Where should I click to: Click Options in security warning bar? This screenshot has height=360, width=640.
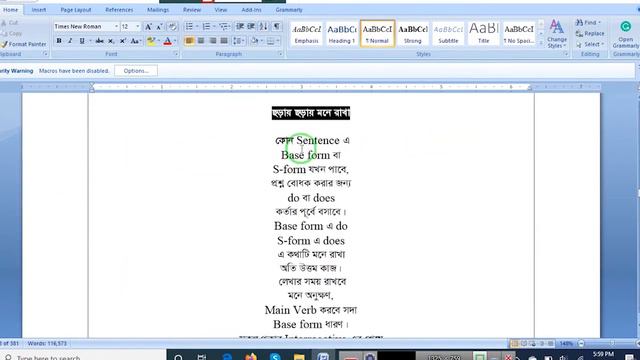click(136, 71)
